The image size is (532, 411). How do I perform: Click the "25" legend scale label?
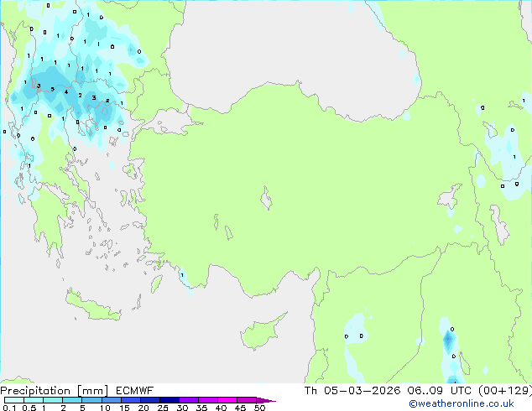[x=163, y=408]
